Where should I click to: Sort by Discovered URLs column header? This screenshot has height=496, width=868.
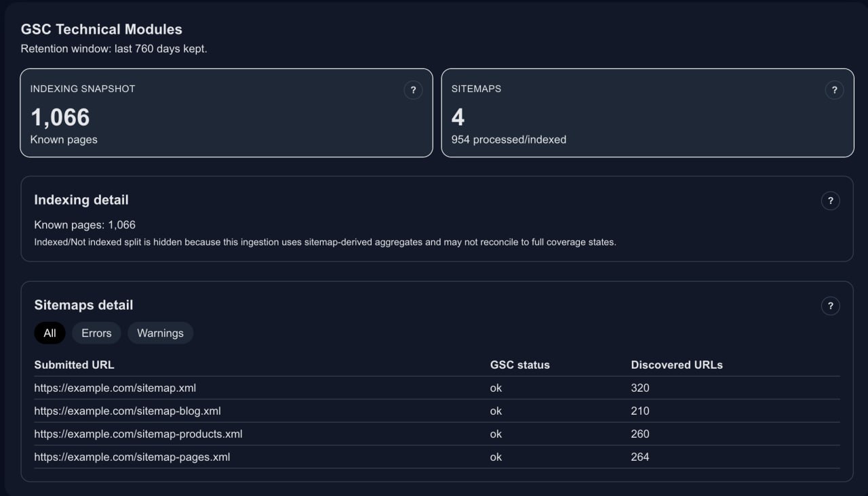[676, 365]
